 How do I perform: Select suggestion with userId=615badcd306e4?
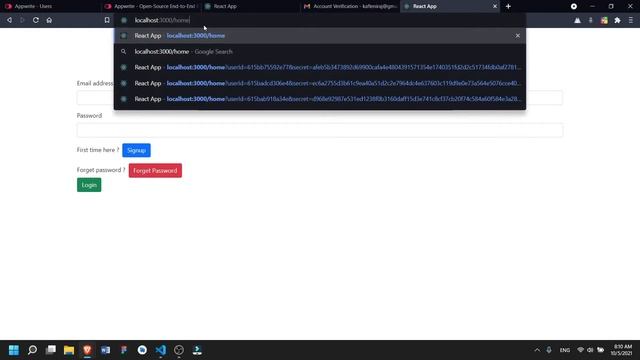(x=320, y=83)
